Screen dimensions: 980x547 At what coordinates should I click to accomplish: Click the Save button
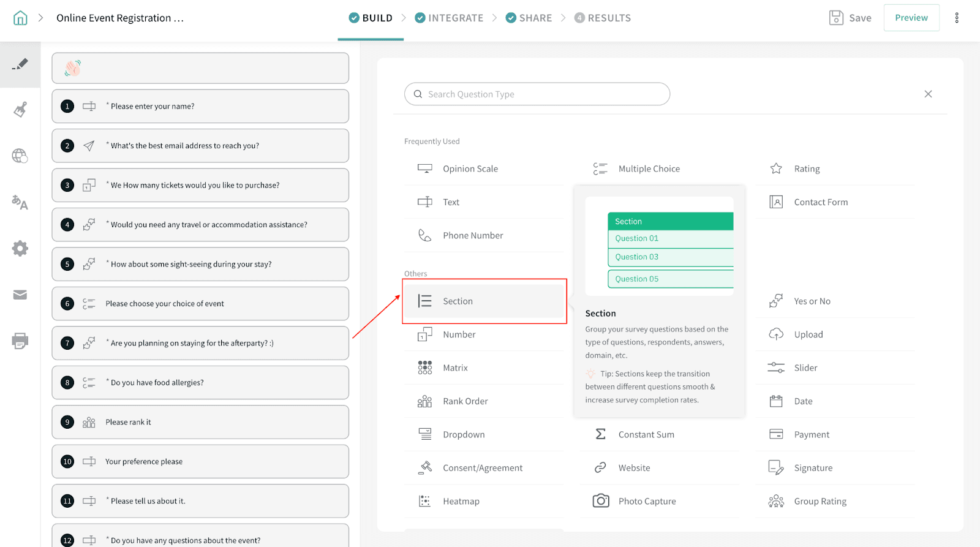(850, 18)
